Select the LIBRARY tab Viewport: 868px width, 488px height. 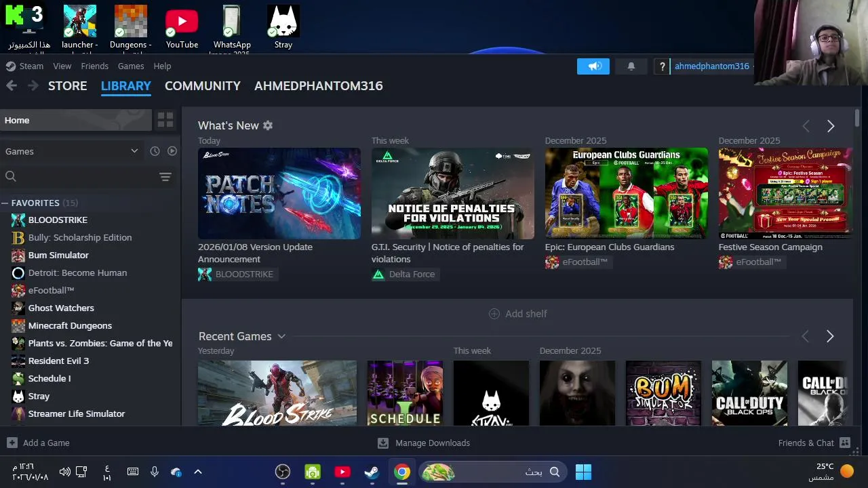tap(126, 86)
